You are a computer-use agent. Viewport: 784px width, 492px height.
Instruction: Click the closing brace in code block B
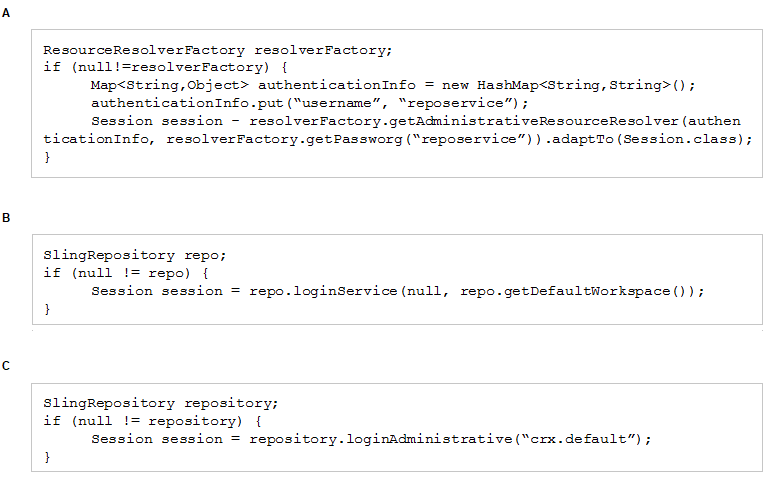47,310
